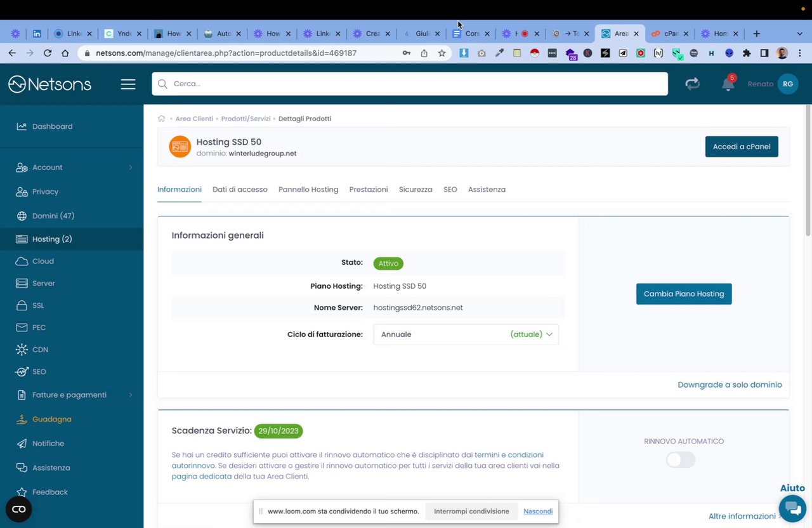This screenshot has width=812, height=528.
Task: Open the pagina dedicata link
Action: click(202, 477)
